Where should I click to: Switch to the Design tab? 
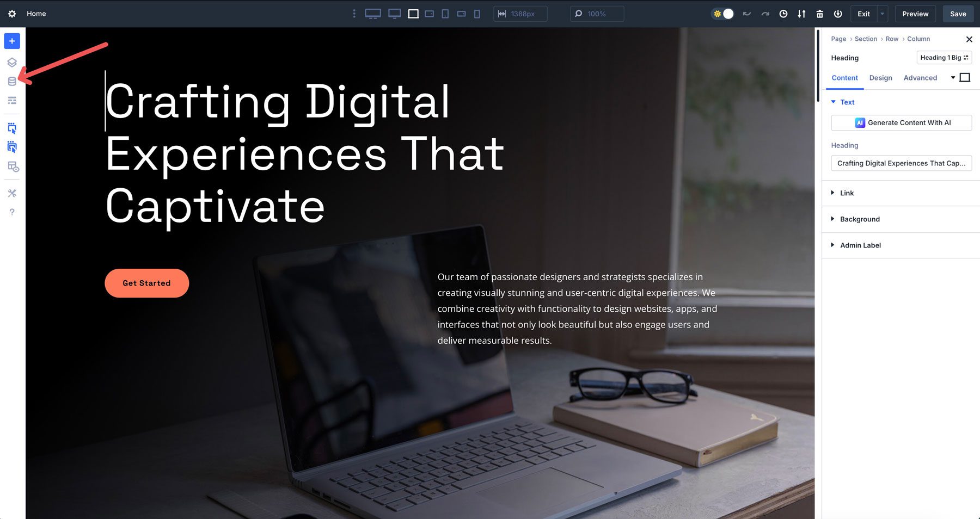(x=880, y=78)
